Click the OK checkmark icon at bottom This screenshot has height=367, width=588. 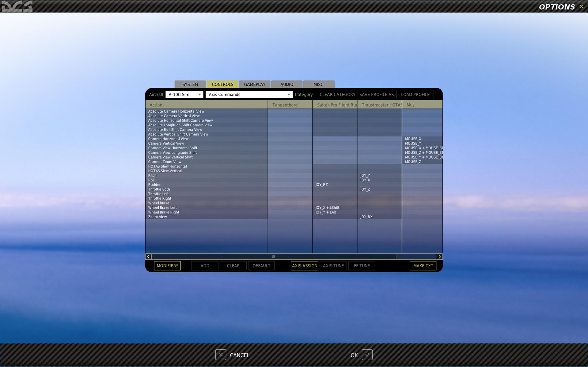click(367, 355)
